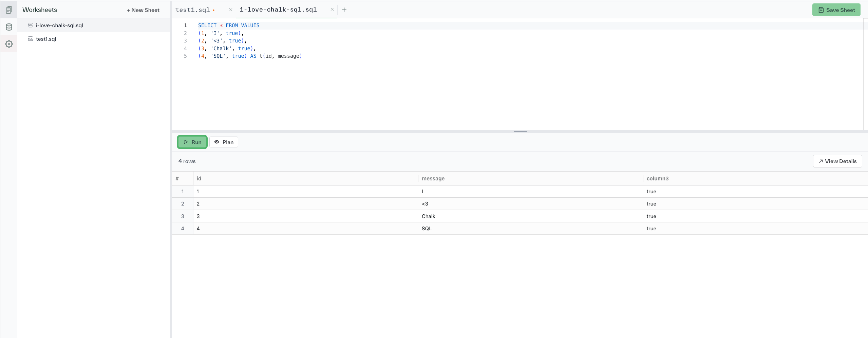
Task: Click the message column header
Action: click(433, 178)
